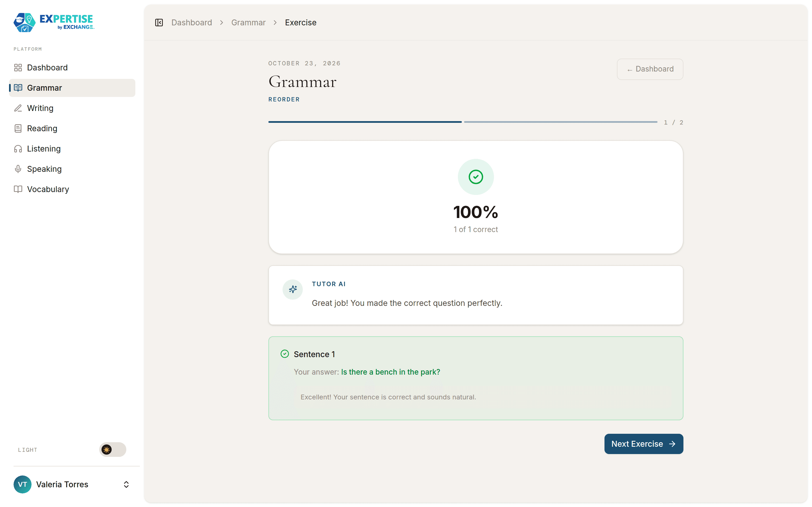This screenshot has height=507, width=812.
Task: Click the Speaking microphone icon
Action: coord(18,169)
